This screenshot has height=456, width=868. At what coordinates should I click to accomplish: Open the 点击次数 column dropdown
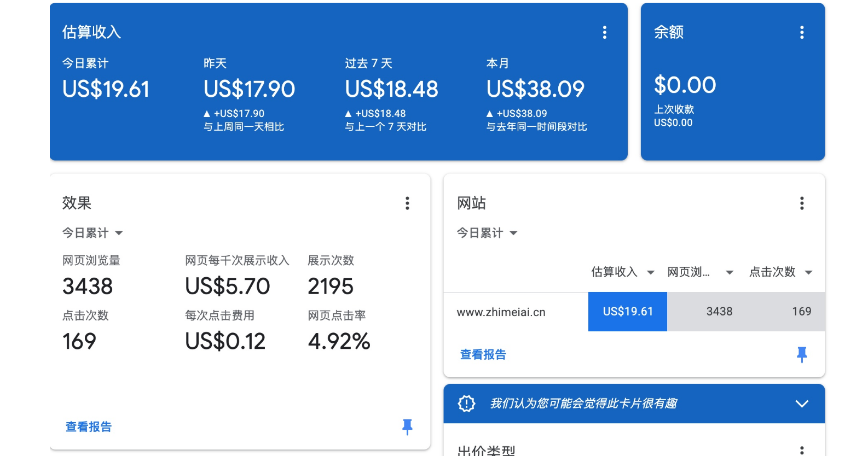click(781, 272)
